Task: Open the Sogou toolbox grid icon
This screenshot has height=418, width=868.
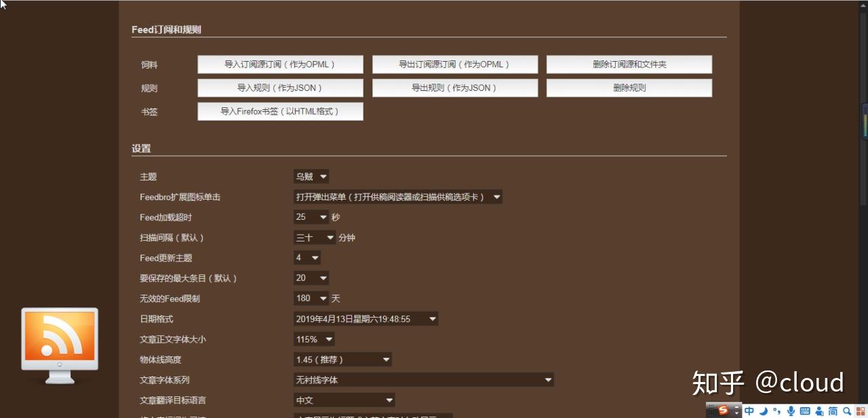Action: pyautogui.click(x=860, y=411)
